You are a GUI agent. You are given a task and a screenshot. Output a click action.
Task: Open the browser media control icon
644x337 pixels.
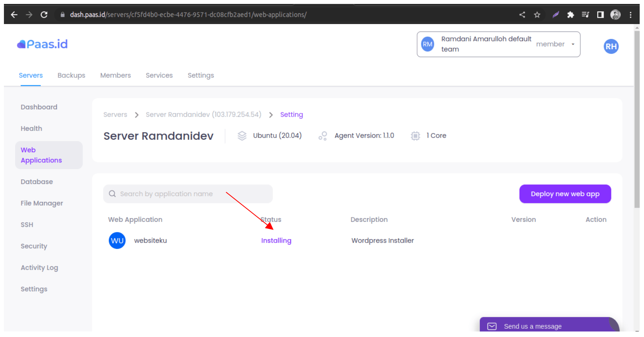[585, 15]
